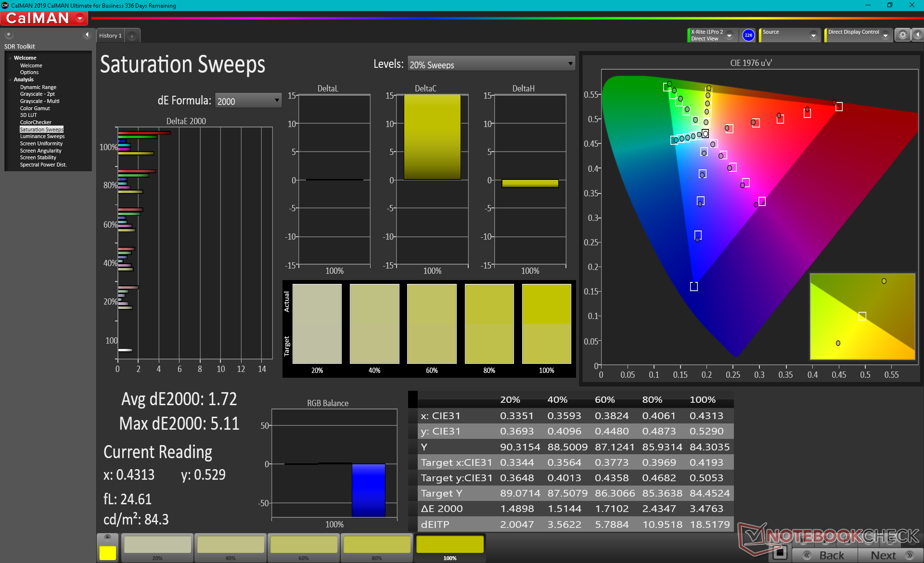Click the stop measurement square icon
This screenshot has width=924, height=563.
click(x=781, y=552)
